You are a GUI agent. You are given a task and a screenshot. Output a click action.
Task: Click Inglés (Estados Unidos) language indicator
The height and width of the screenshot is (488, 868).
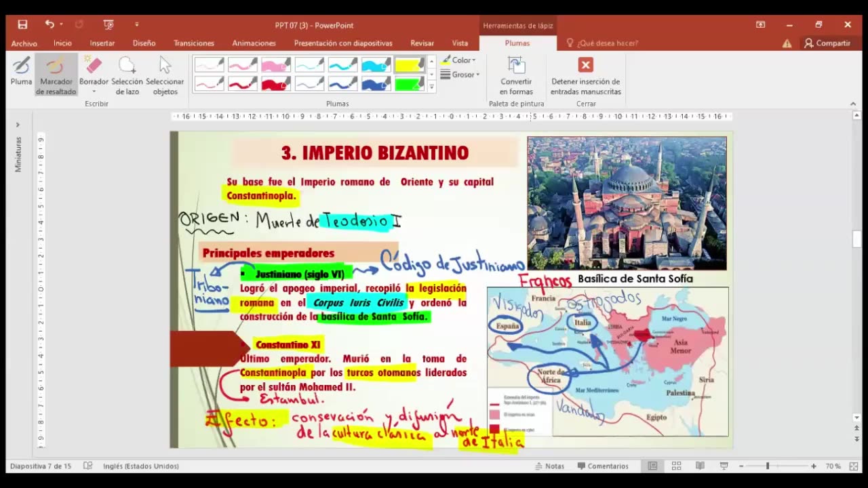coord(141,466)
